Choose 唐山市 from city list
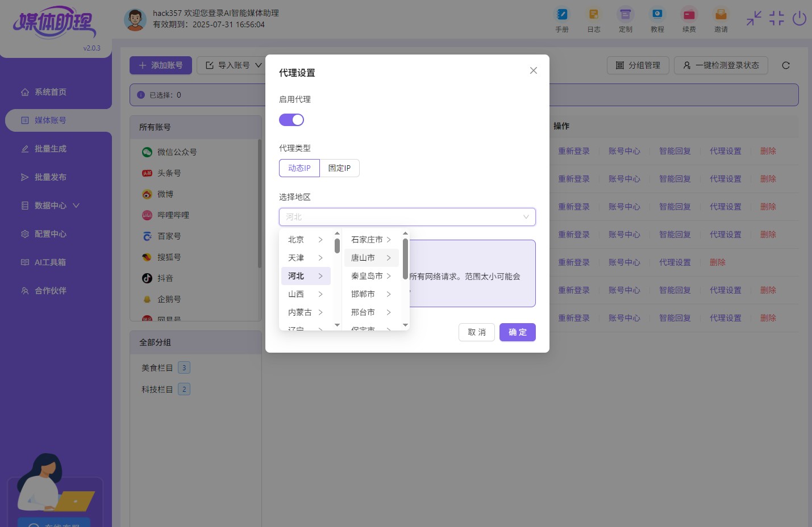The width and height of the screenshot is (812, 527). tap(371, 258)
